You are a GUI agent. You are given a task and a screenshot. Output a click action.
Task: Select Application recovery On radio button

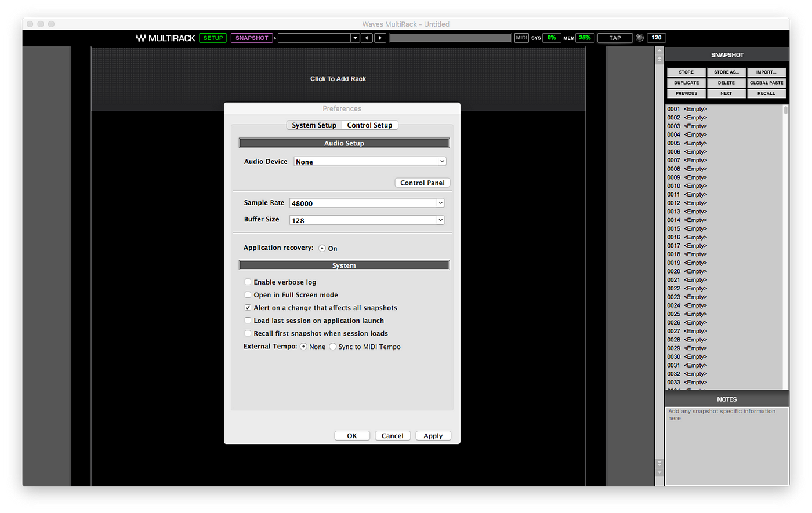[322, 248]
